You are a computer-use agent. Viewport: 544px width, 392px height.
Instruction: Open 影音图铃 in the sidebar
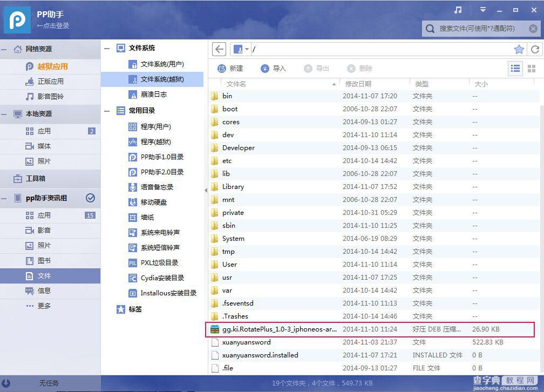(50, 97)
